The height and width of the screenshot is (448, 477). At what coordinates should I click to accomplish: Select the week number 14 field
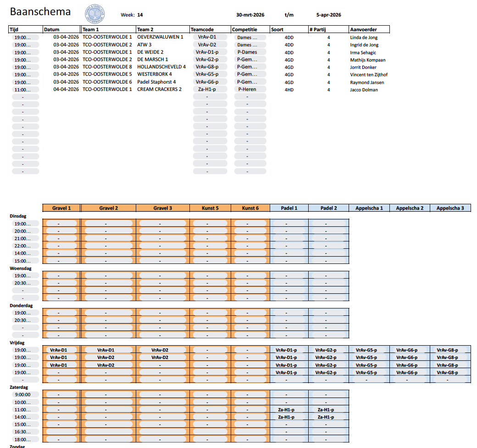pyautogui.click(x=140, y=15)
